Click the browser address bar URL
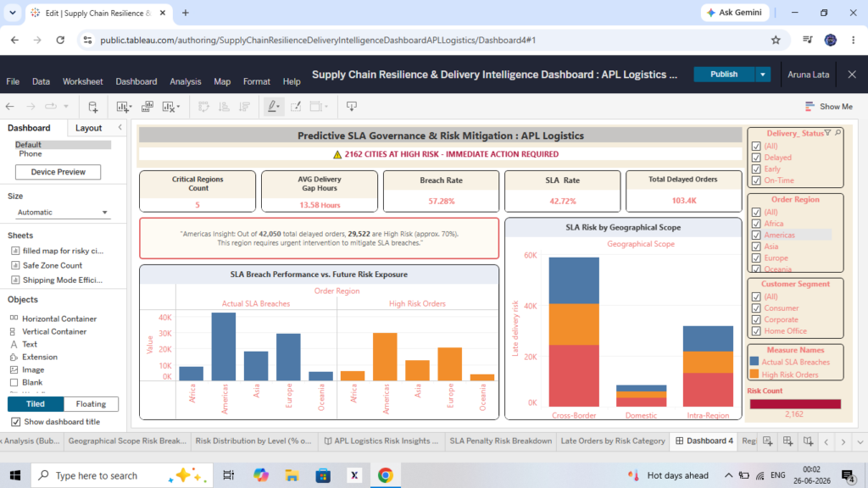Viewport: 868px width, 488px height. 318,40
